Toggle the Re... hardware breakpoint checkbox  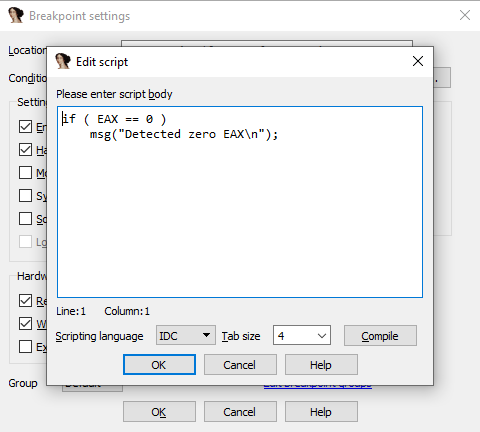pyautogui.click(x=25, y=301)
